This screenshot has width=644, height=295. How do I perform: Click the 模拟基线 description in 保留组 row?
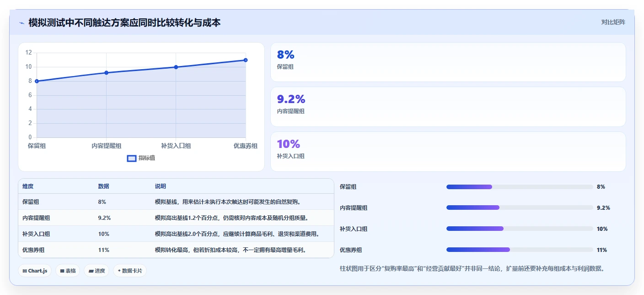pos(228,202)
